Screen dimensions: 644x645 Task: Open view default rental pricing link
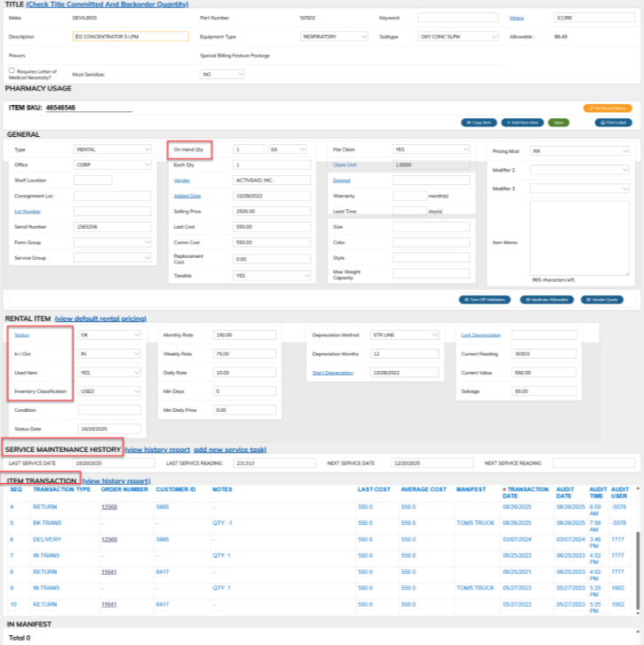point(101,318)
